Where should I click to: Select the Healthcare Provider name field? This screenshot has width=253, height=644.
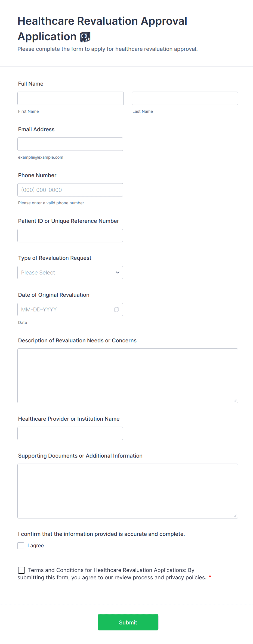click(70, 433)
